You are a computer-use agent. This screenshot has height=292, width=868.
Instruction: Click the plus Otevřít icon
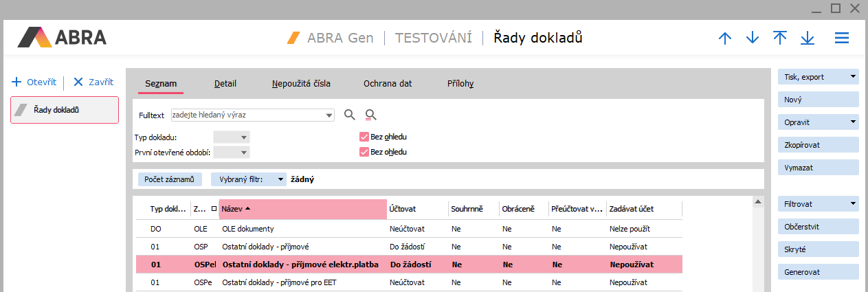(x=16, y=82)
